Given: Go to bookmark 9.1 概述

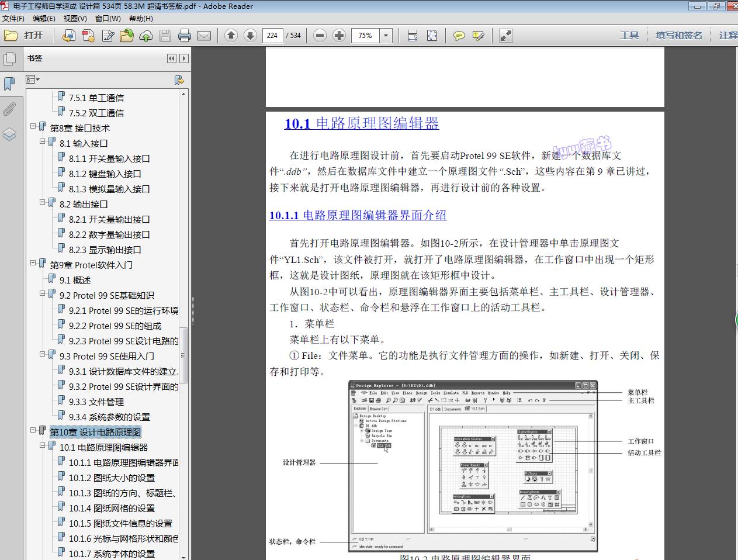Looking at the screenshot, I should click(x=75, y=280).
